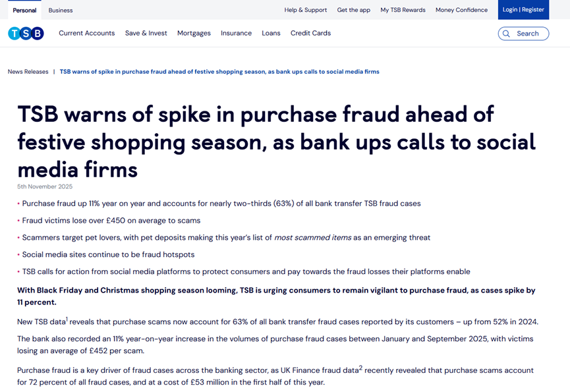570x392 pixels.
Task: Click the magnifying glass search icon
Action: tap(506, 34)
